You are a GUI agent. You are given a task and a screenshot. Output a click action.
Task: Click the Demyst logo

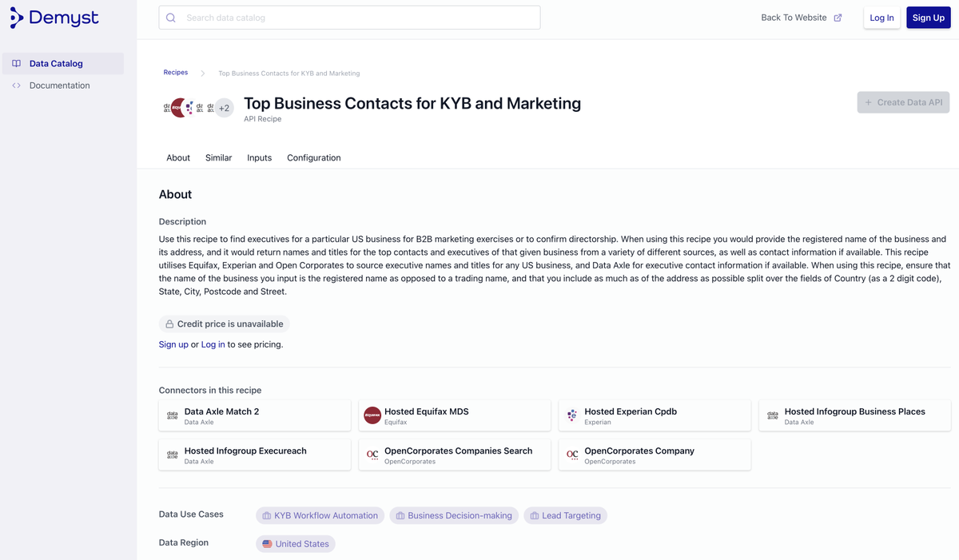coord(54,18)
